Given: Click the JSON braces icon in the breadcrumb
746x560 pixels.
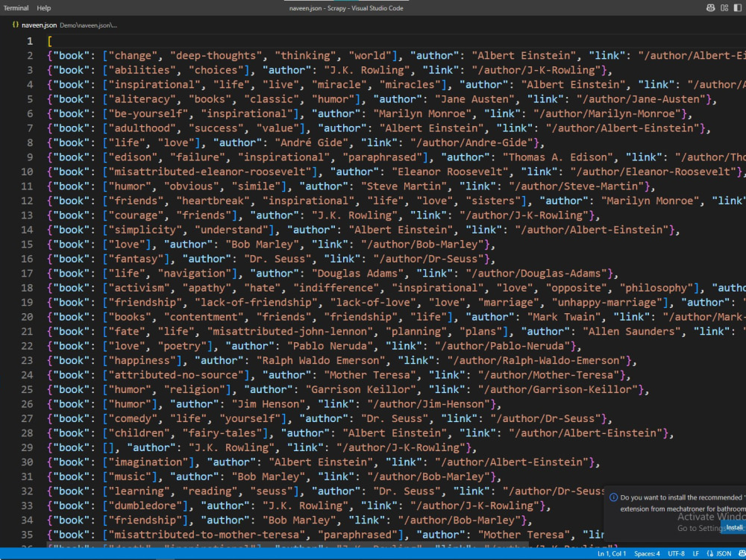Looking at the screenshot, I should coord(15,25).
